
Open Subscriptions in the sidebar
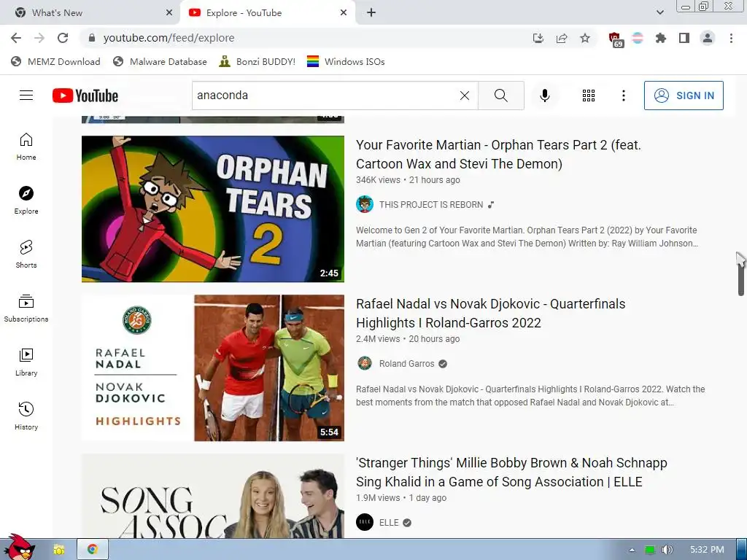coord(26,308)
